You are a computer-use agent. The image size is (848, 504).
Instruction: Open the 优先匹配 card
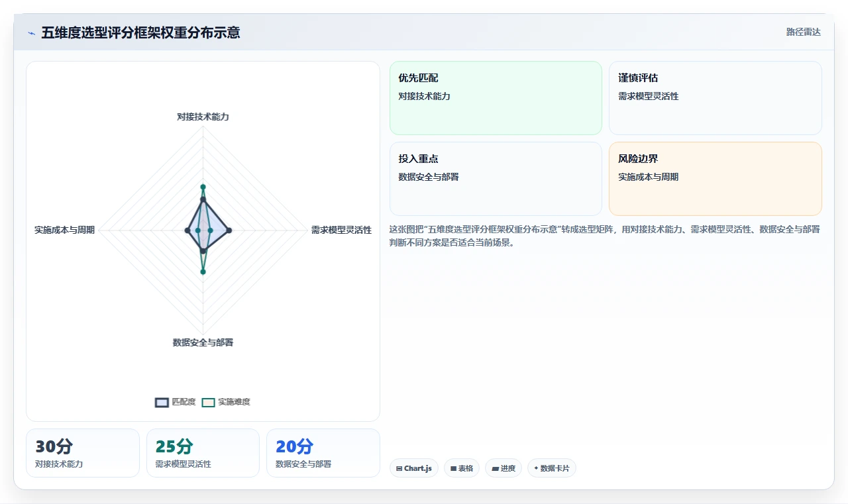[x=496, y=98]
